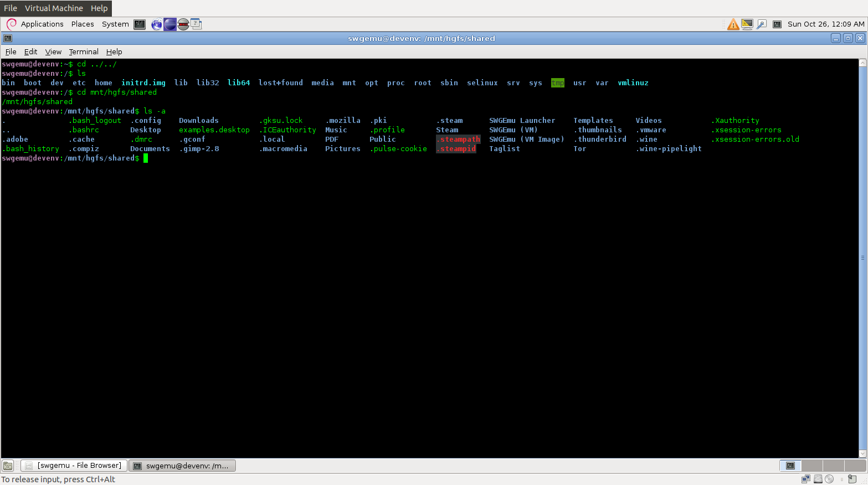Switch to the swgemu File Browser taskbar button
The width and height of the screenshot is (868, 485).
74,466
